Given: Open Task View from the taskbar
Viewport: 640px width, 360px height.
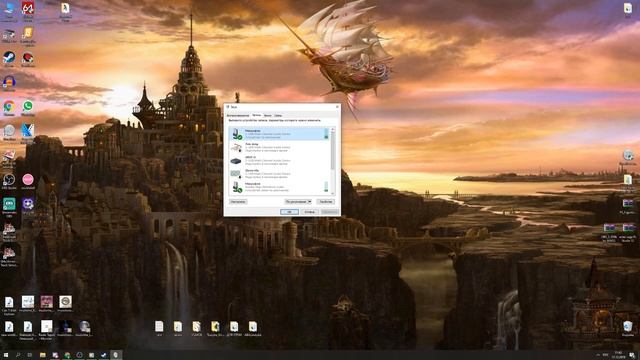Looking at the screenshot, I should pos(30,355).
